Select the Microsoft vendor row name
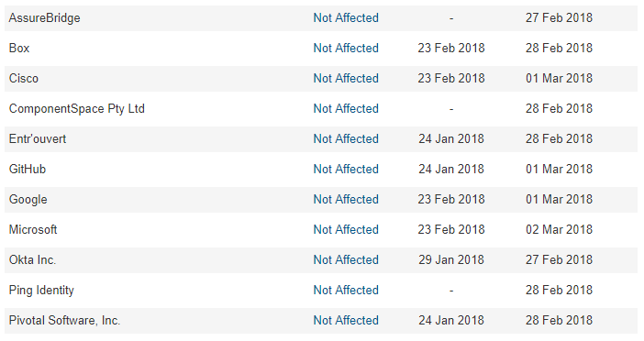The image size is (644, 341). pyautogui.click(x=33, y=230)
